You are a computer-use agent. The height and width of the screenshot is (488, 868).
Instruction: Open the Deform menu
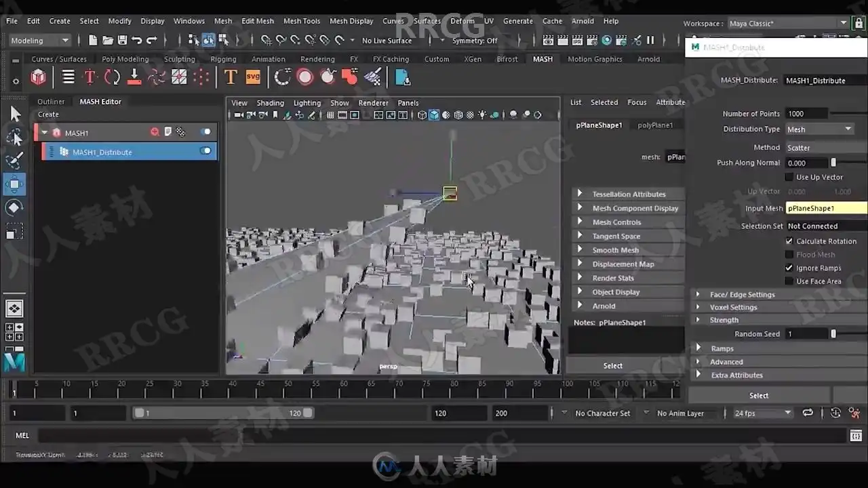(462, 21)
